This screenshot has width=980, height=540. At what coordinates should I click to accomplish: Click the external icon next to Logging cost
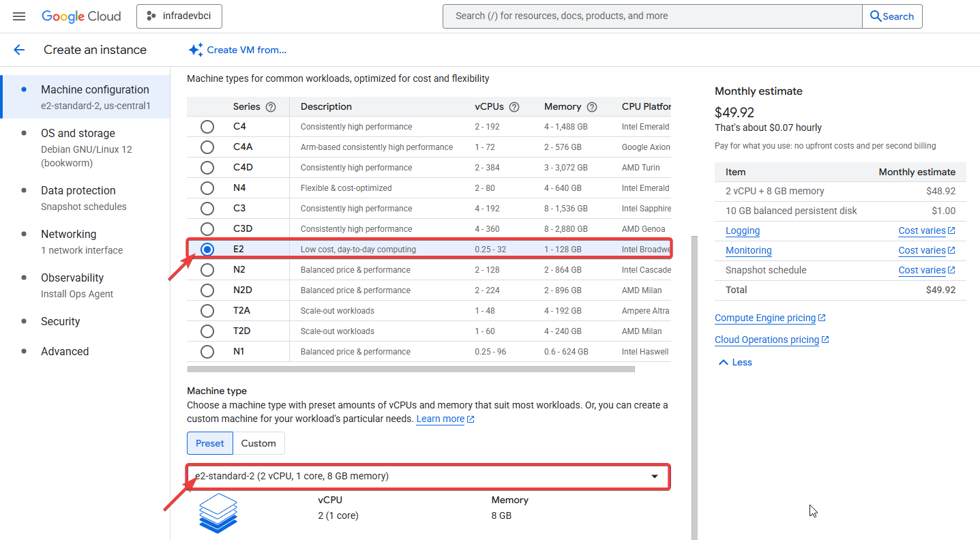click(x=951, y=231)
